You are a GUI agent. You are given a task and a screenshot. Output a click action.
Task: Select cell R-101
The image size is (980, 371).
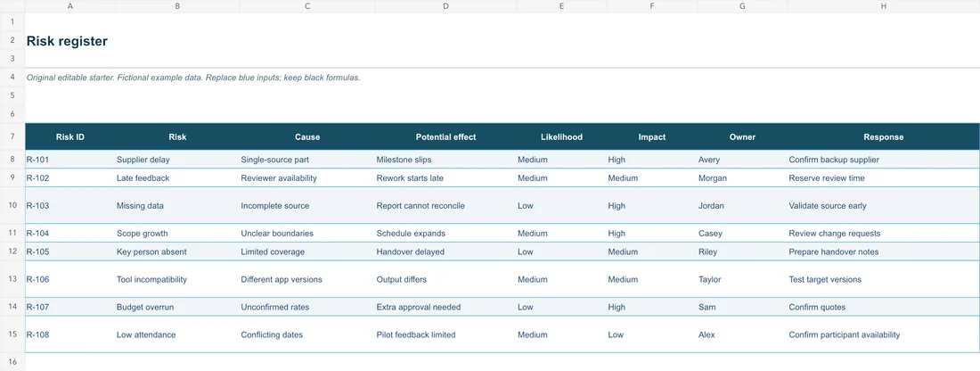[x=70, y=160]
